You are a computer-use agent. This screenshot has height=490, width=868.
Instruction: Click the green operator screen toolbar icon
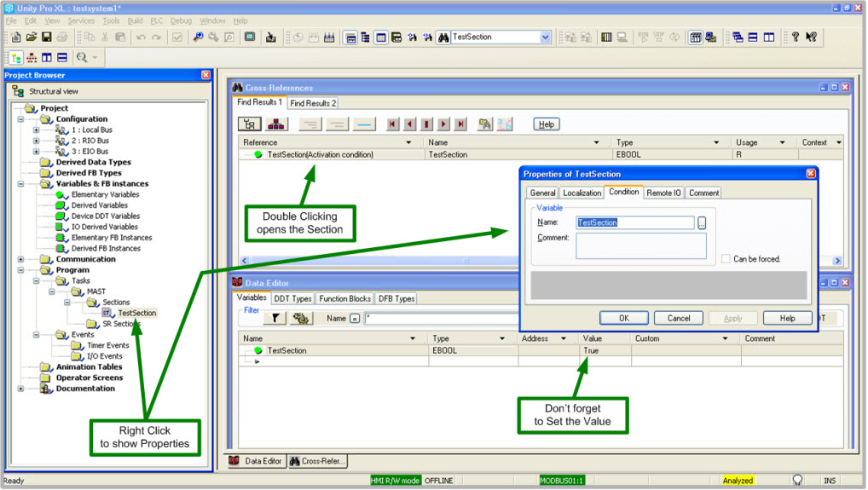tap(250, 37)
